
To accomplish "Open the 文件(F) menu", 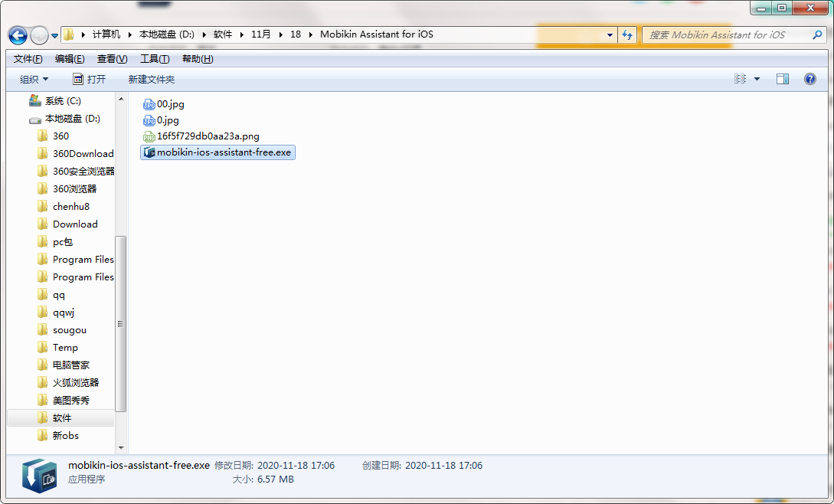I will click(x=28, y=58).
